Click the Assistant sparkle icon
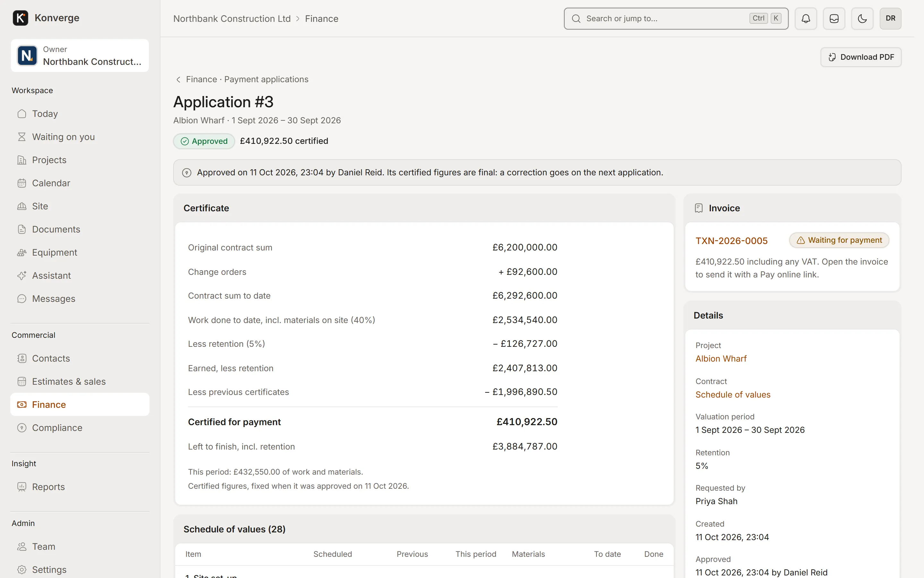This screenshot has width=924, height=578. coord(22,276)
